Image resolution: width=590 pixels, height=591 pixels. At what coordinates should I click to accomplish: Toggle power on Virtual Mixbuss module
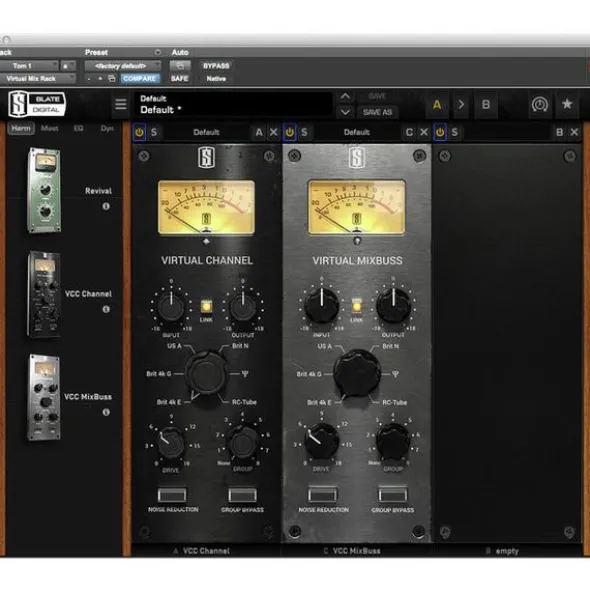coord(290,132)
